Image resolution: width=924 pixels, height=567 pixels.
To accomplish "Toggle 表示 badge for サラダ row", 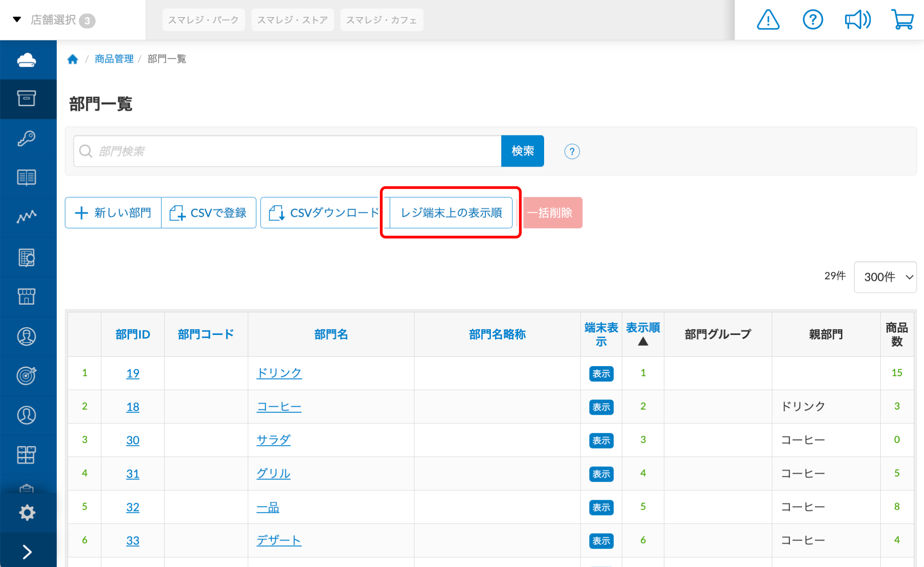I will (601, 441).
